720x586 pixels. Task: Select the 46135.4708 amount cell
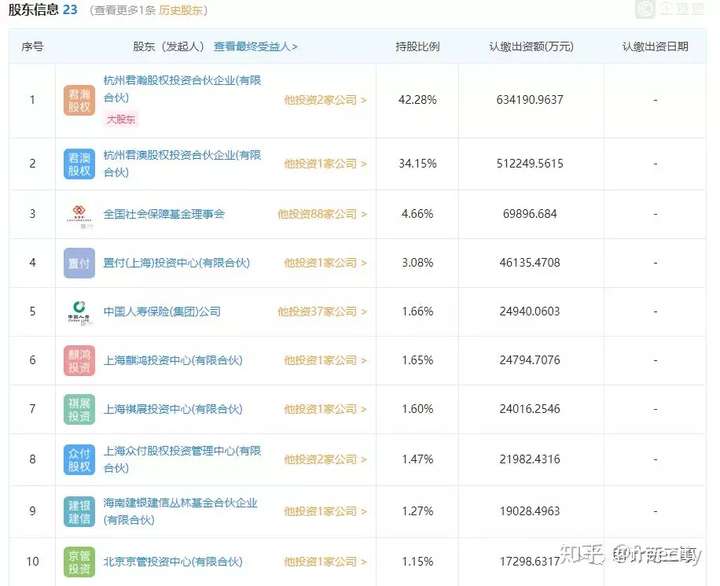(530, 263)
